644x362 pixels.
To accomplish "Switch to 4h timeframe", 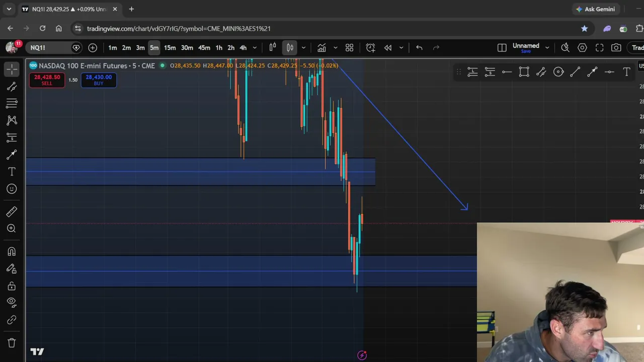I will coord(243,48).
